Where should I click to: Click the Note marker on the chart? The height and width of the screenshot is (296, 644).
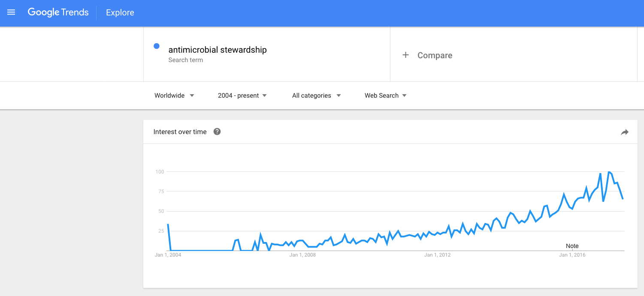click(572, 246)
